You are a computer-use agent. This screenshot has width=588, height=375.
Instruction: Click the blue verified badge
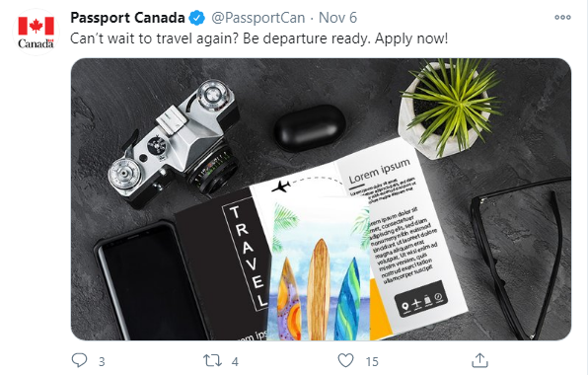coord(197,18)
